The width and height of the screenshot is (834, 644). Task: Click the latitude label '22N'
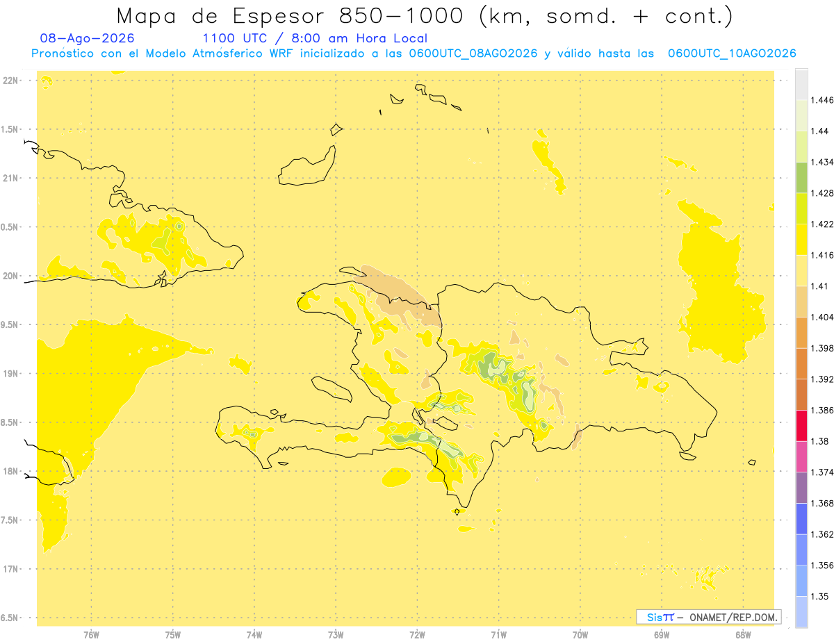click(x=11, y=81)
